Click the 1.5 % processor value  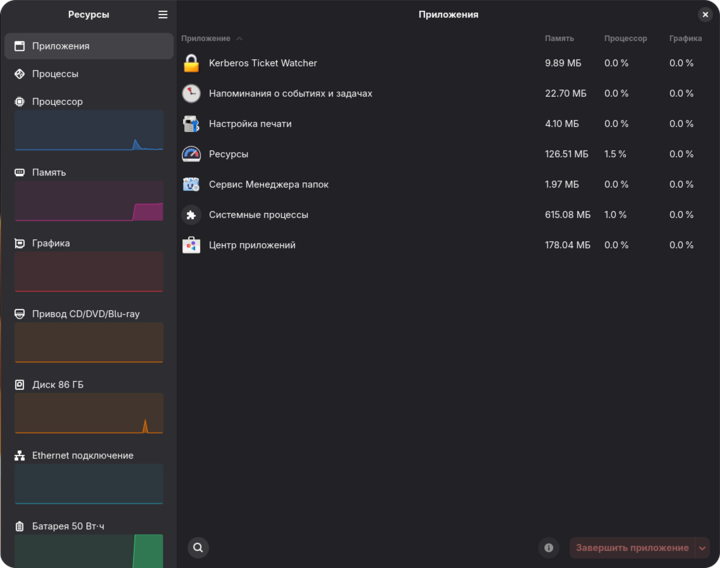point(615,154)
